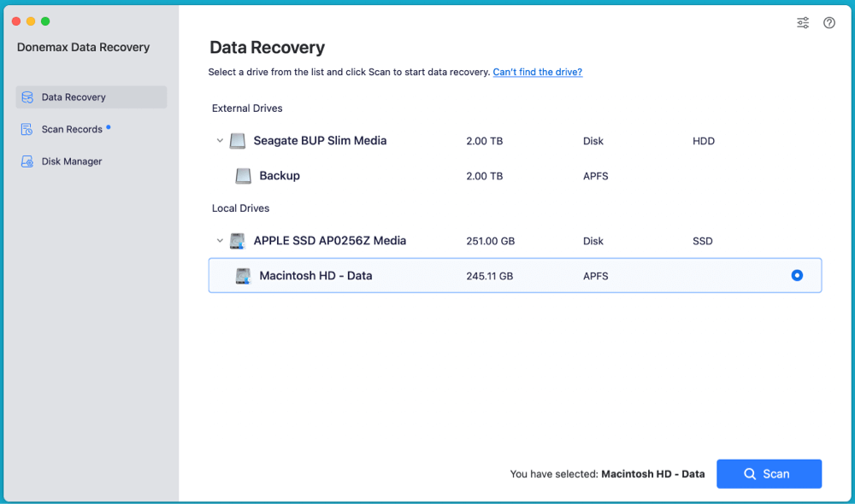Open the Can't find the drive link
The height and width of the screenshot is (504, 855).
[537, 72]
